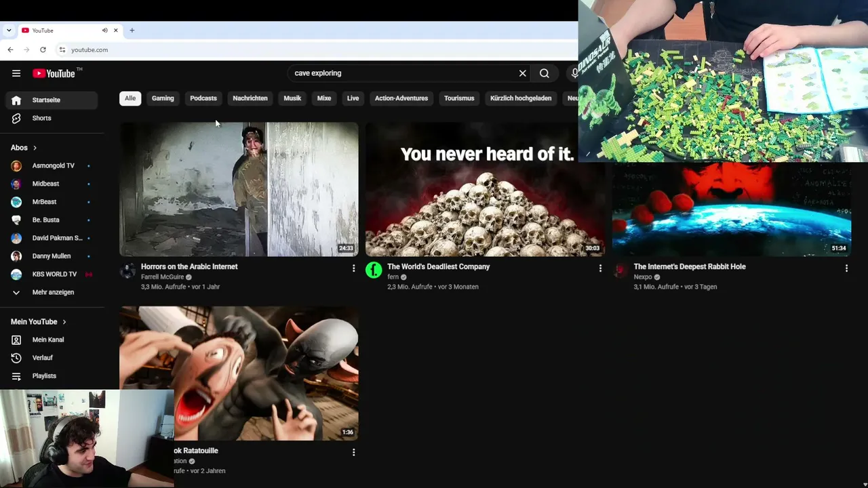
Task: Select the Action-Adventures filter chip
Action: point(401,98)
